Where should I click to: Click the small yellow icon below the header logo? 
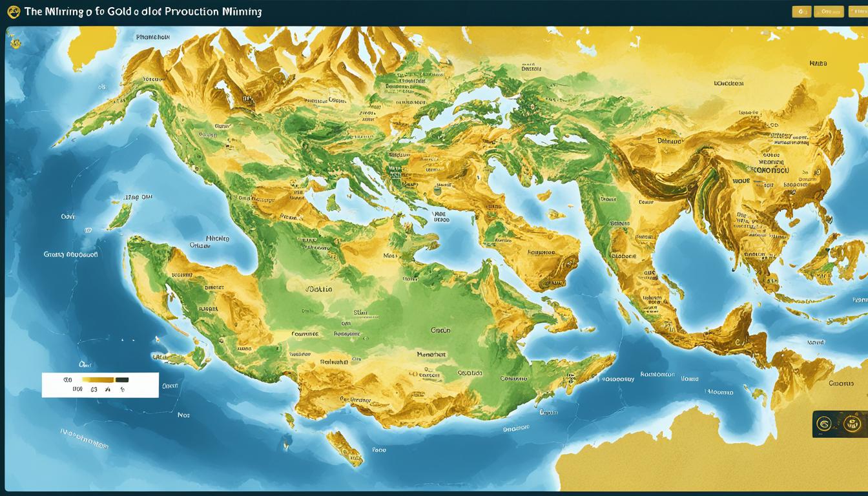[16, 43]
